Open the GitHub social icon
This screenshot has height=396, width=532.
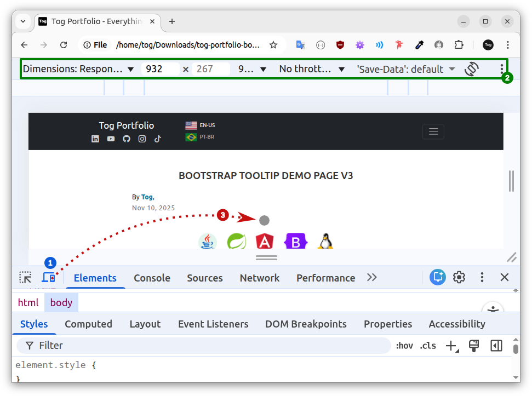pos(126,139)
